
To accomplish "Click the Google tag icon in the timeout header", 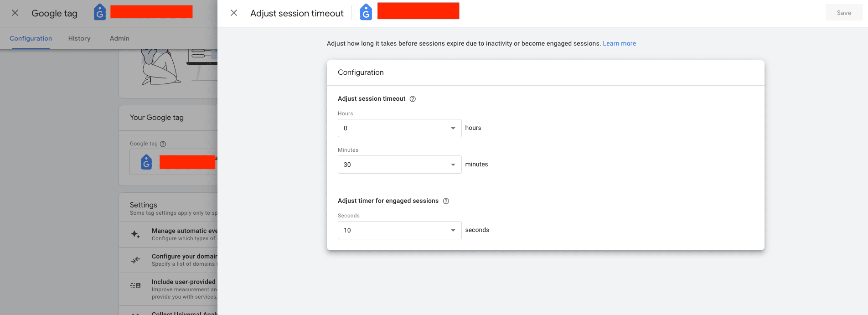I will 366,12.
